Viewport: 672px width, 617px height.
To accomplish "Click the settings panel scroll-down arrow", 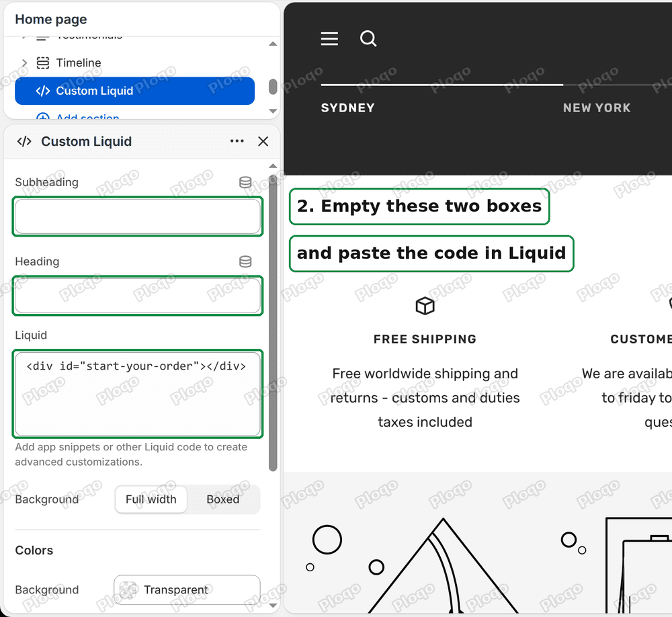I will point(273,606).
